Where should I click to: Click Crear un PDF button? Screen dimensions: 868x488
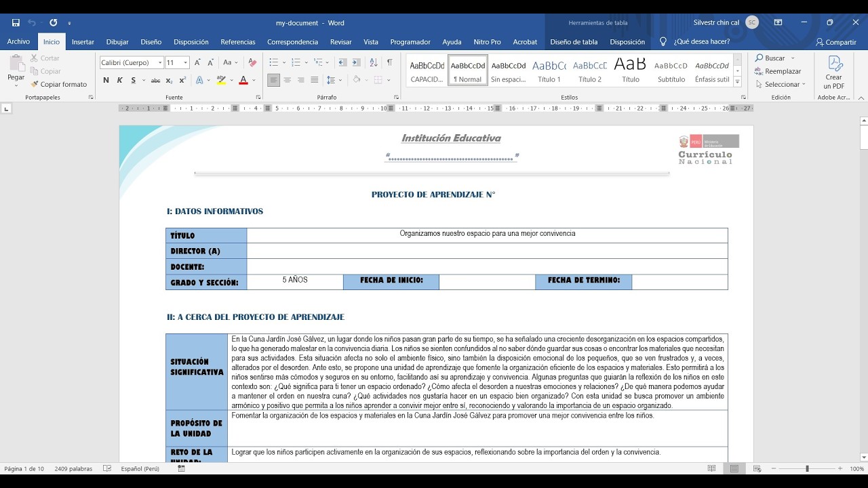click(834, 73)
